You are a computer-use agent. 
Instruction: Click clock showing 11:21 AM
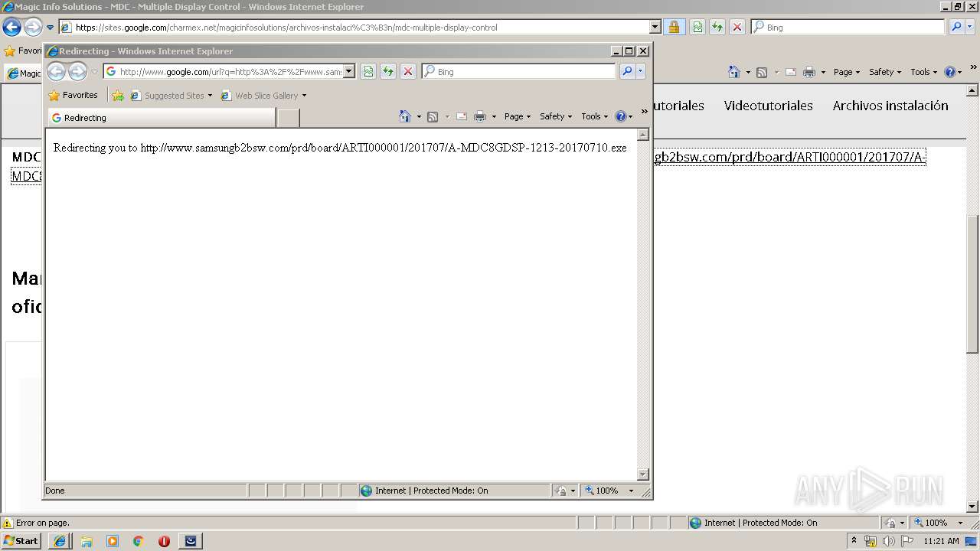tap(941, 541)
